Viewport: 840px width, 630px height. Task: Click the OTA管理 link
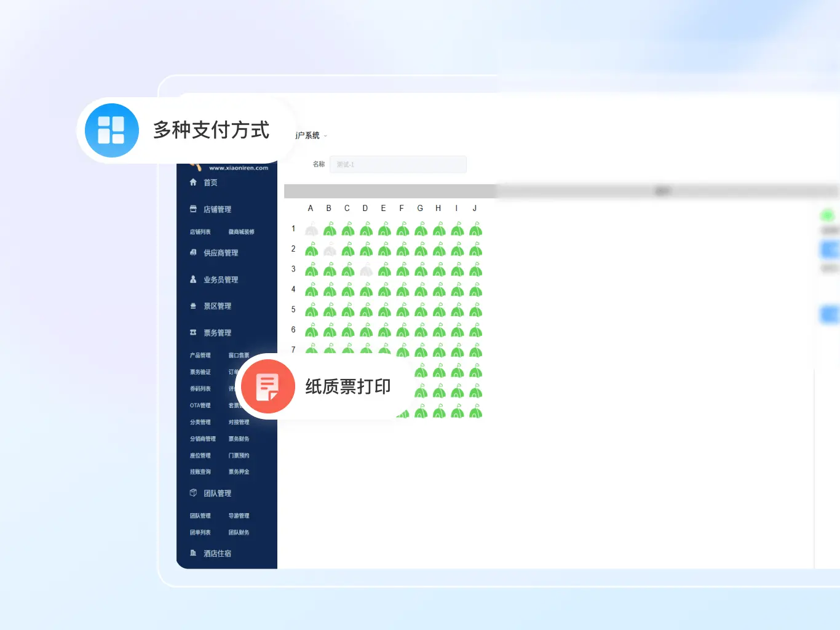[x=200, y=405]
